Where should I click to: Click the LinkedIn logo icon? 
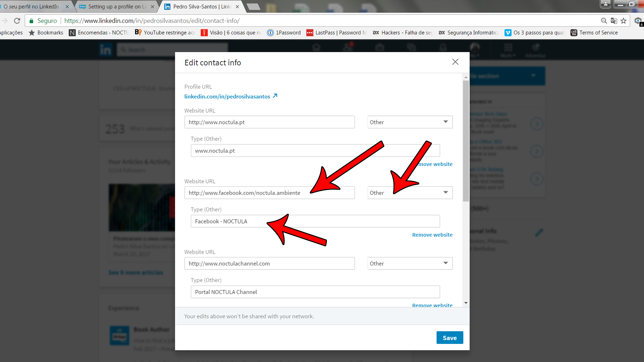105,50
